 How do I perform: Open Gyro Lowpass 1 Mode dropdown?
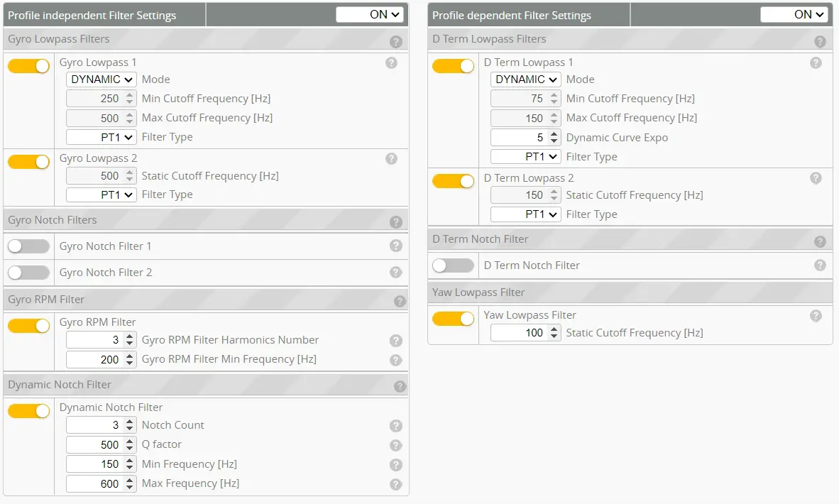point(102,80)
